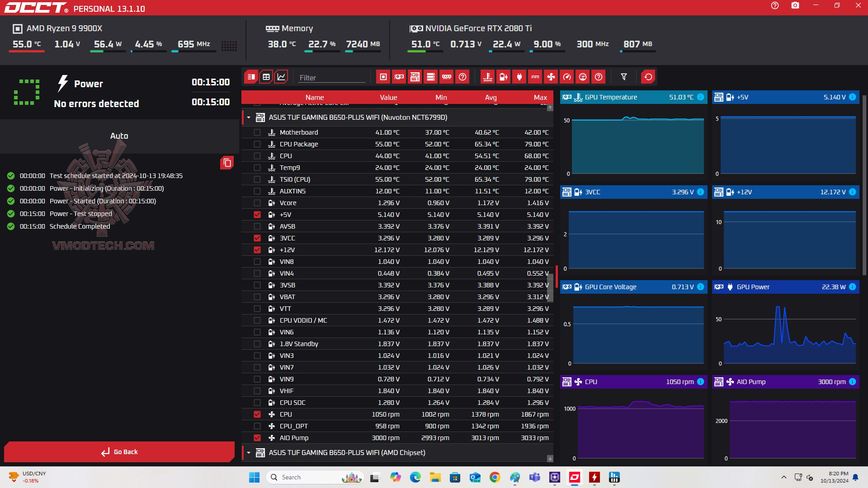
Task: Toggle the GPU sensors filter icon
Action: pos(399,77)
